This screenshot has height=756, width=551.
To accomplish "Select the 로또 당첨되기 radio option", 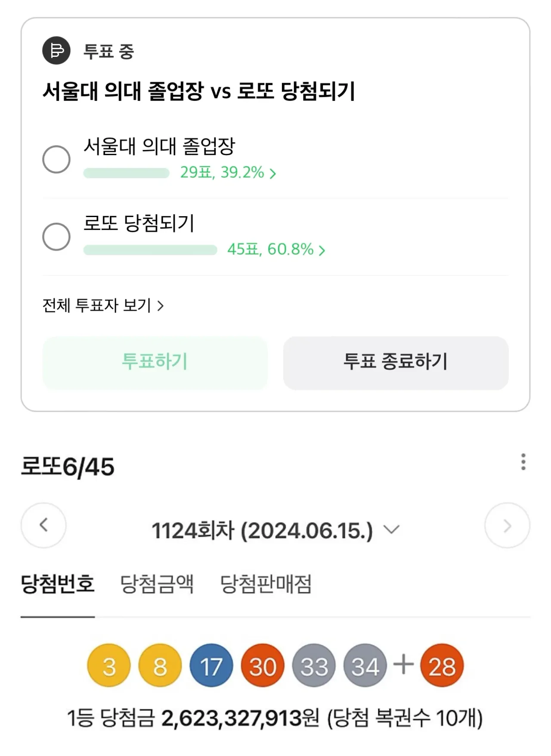I will [56, 236].
